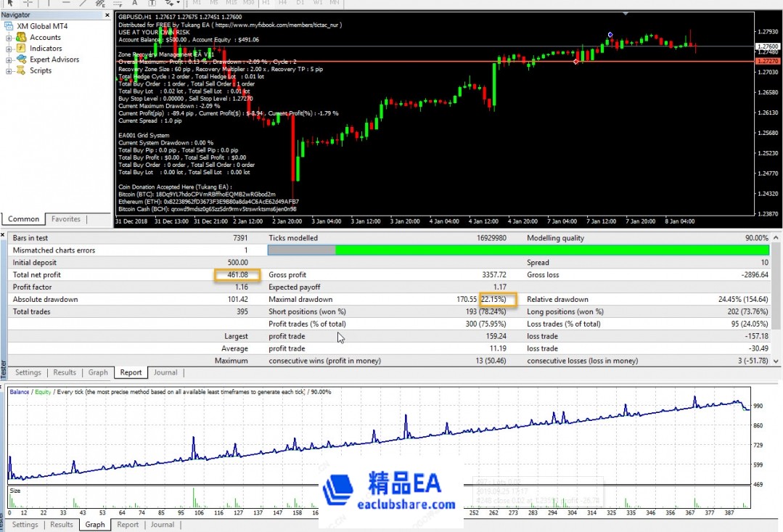The image size is (783, 532).
Task: Click the Accounts icon in Navigator
Action: point(21,38)
